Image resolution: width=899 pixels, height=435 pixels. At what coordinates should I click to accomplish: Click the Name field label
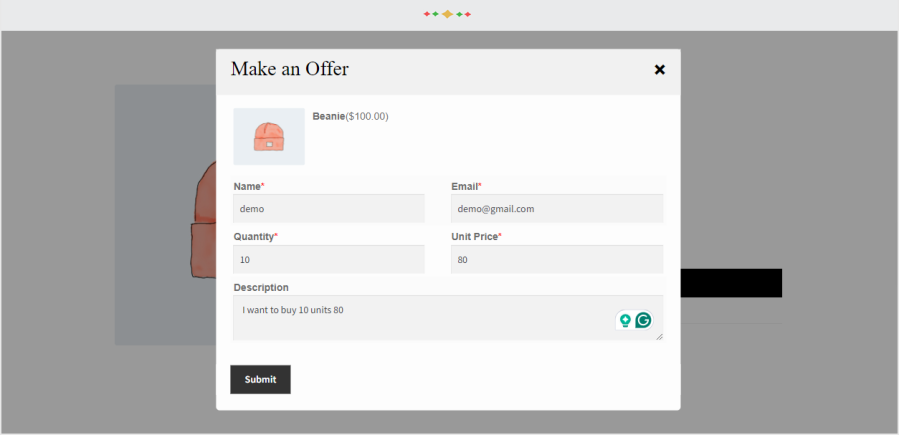point(247,186)
